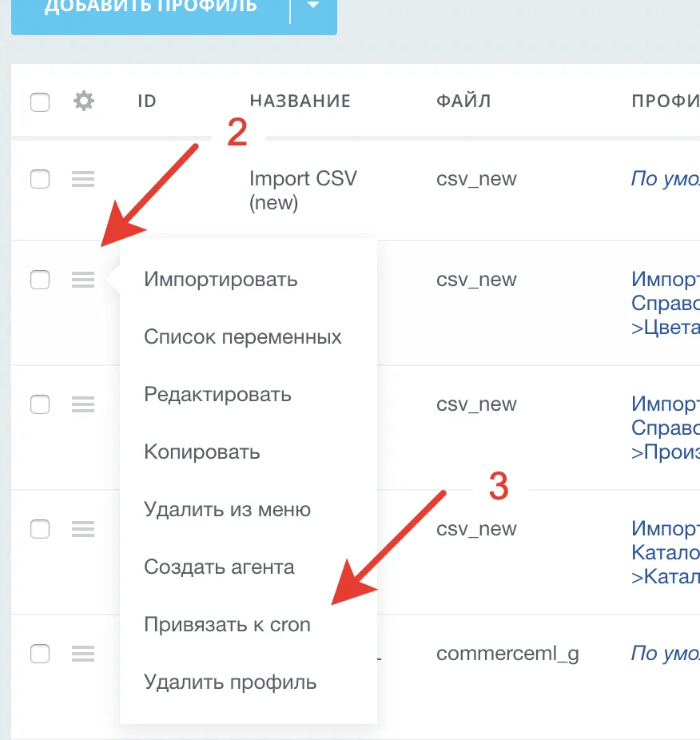
Task: Click the commerceml_g file cell
Action: (x=507, y=654)
